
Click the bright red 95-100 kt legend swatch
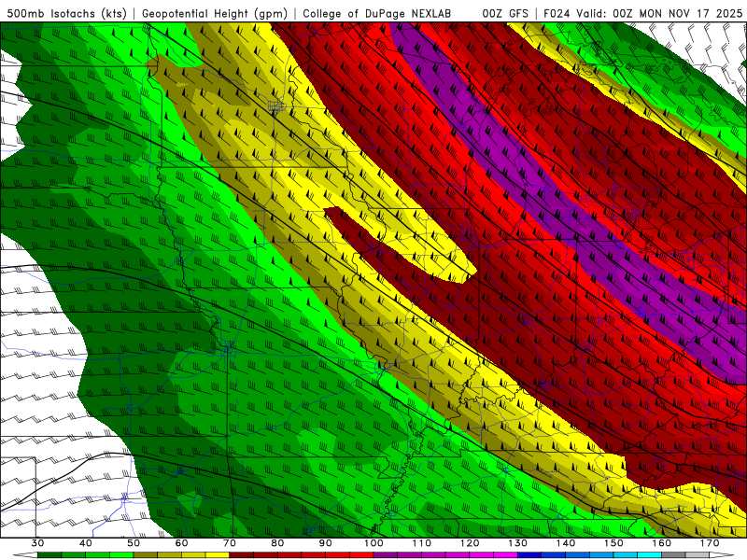pyautogui.click(x=361, y=555)
